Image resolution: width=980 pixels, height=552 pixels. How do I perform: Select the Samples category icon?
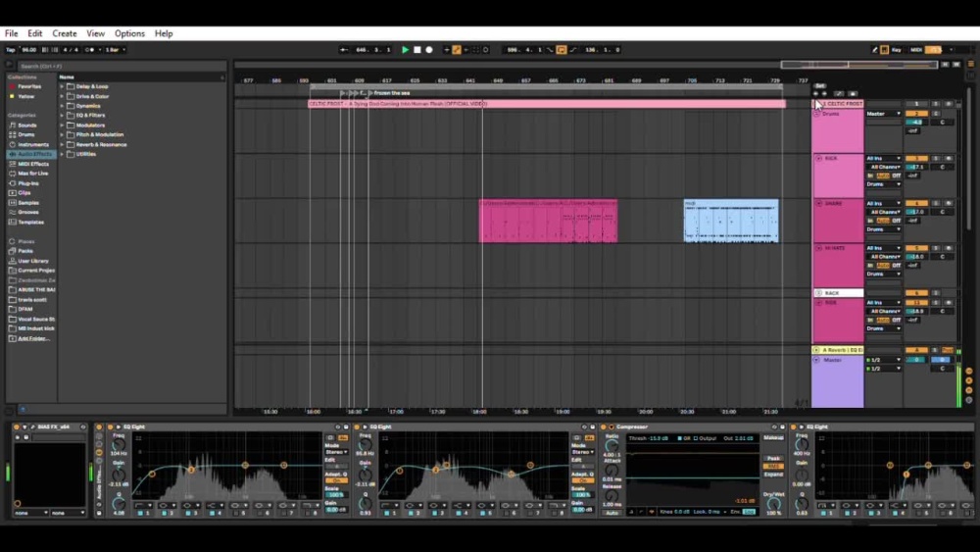(13, 203)
